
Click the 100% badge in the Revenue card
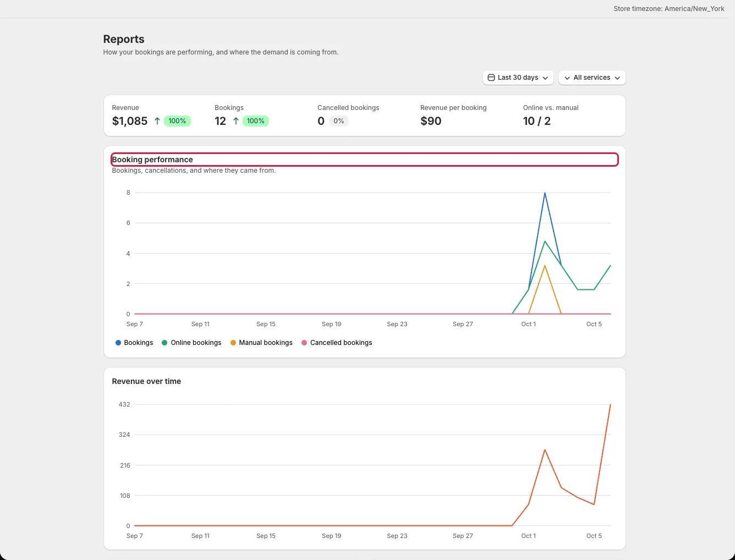point(177,121)
